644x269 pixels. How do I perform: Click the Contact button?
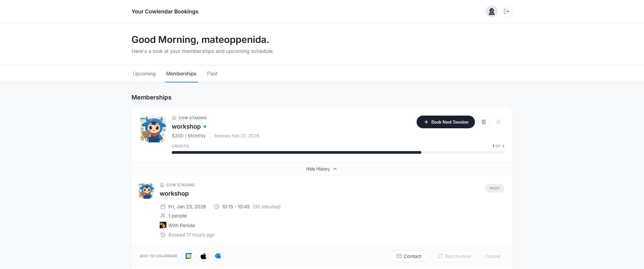coord(409,256)
